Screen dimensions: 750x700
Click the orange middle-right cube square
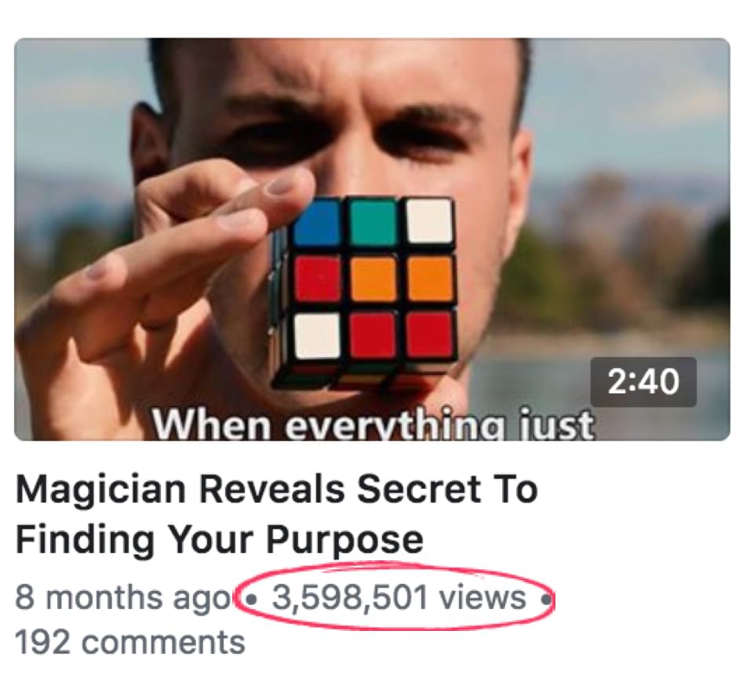pos(429,279)
